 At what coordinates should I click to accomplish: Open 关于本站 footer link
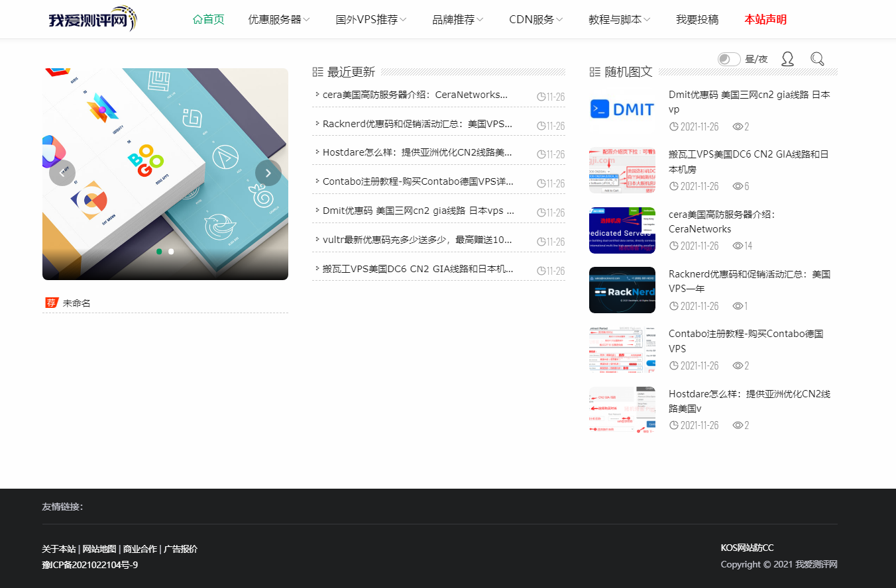pos(59,549)
